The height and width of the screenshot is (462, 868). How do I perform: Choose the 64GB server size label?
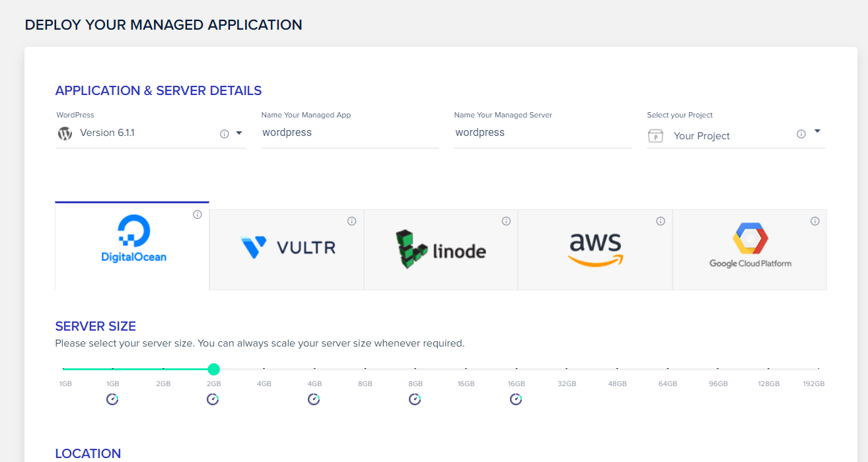point(668,383)
